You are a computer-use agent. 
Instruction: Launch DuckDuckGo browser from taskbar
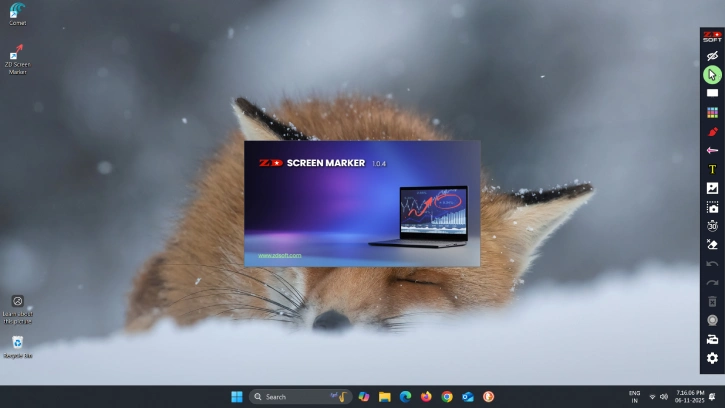488,397
